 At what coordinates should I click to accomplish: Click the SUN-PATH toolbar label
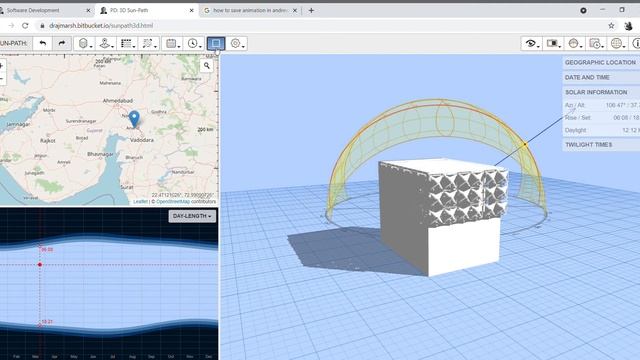click(x=14, y=43)
